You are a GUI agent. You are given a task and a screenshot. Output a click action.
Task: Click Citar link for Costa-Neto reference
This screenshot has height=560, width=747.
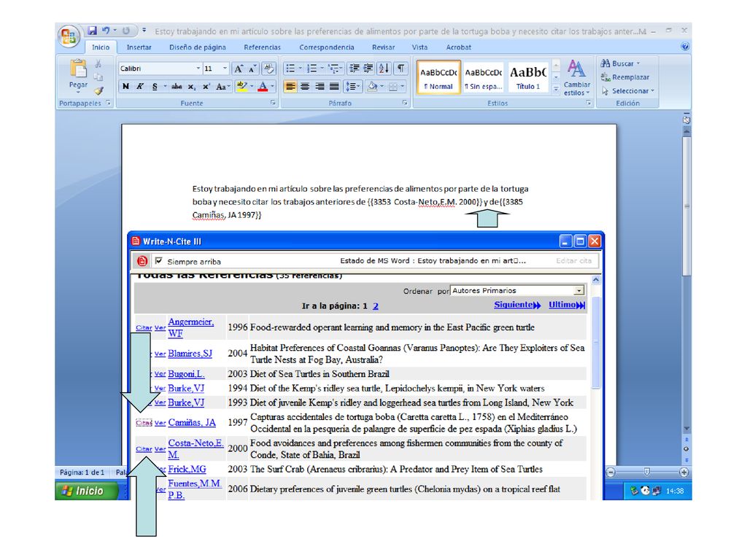tap(144, 449)
